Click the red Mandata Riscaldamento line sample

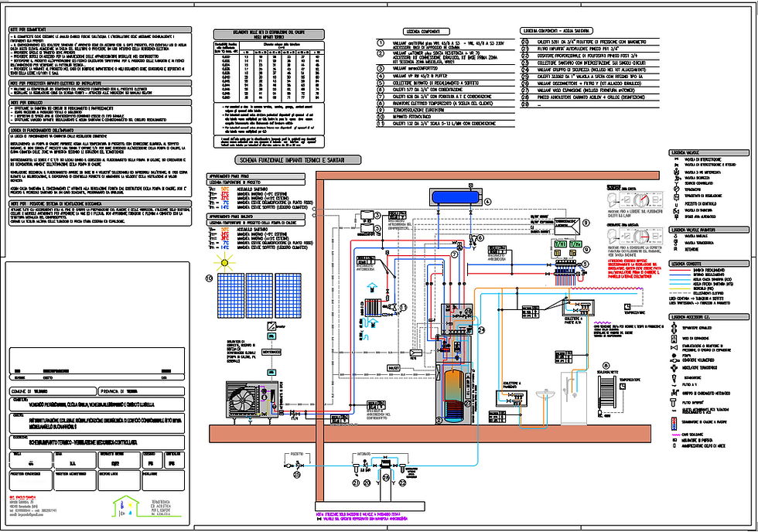[x=680, y=270]
